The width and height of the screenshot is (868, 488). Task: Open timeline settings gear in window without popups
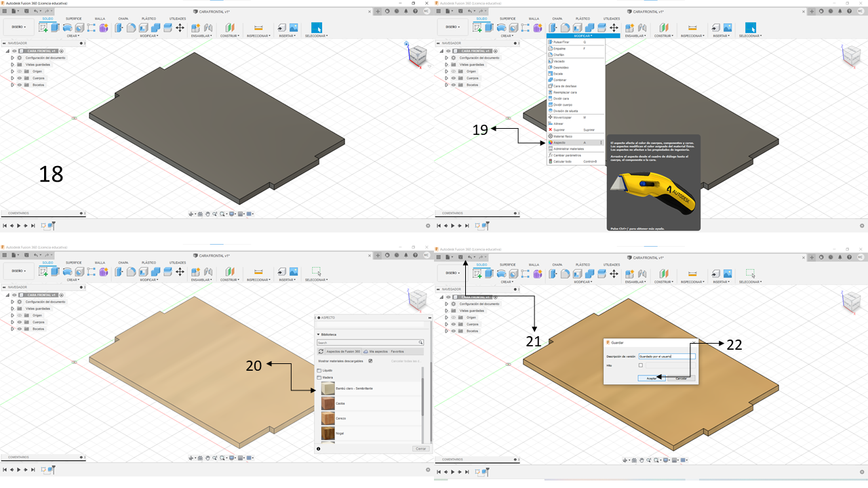(427, 225)
